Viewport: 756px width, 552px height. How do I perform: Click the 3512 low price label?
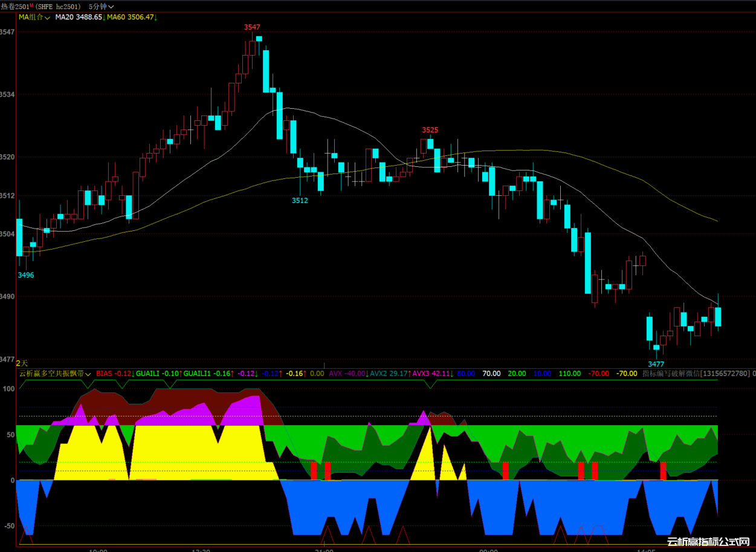300,200
